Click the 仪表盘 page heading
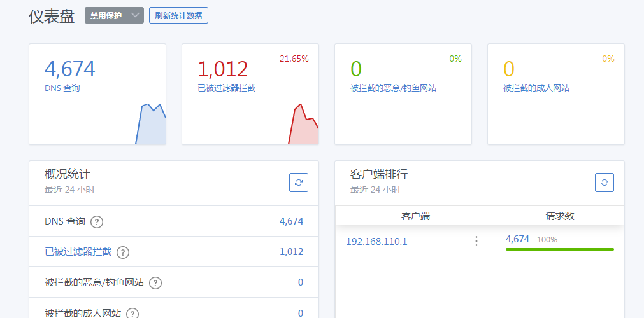 pyautogui.click(x=52, y=16)
